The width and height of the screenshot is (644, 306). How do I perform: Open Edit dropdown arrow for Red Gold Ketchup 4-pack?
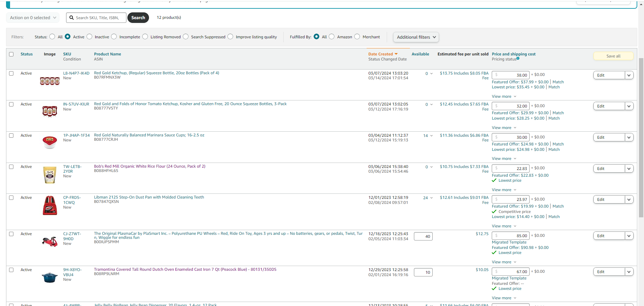click(x=629, y=75)
